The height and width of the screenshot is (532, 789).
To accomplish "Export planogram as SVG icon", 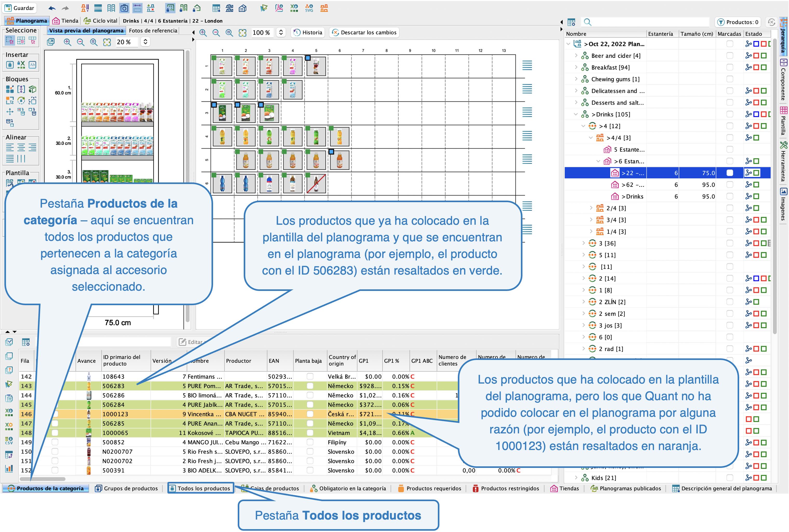I will [x=309, y=8].
